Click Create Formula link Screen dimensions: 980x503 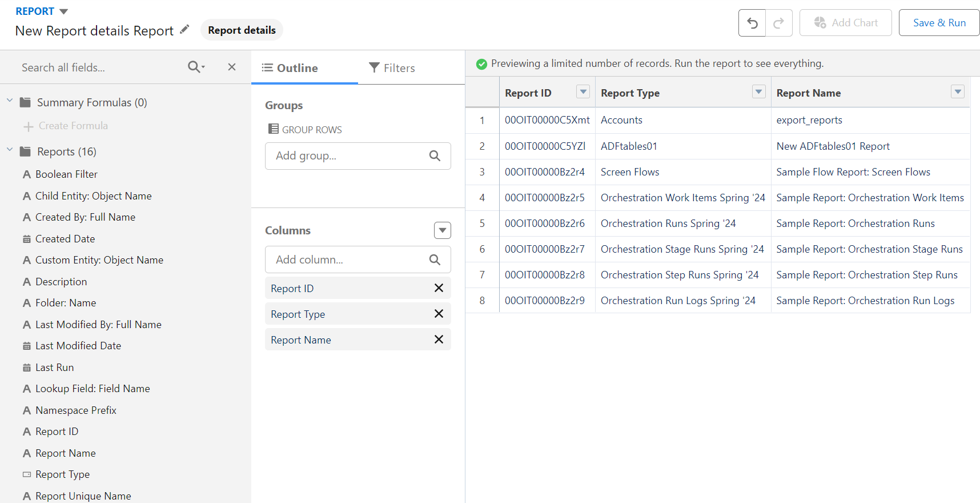73,126
